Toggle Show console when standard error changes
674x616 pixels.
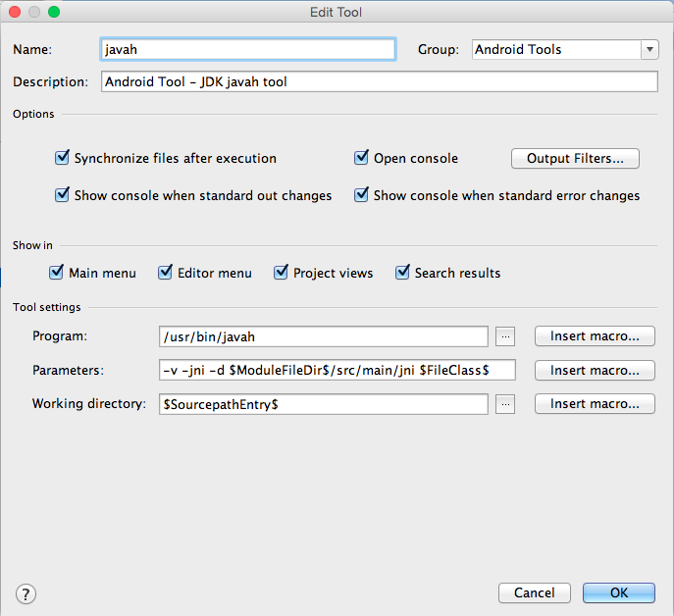pos(362,195)
